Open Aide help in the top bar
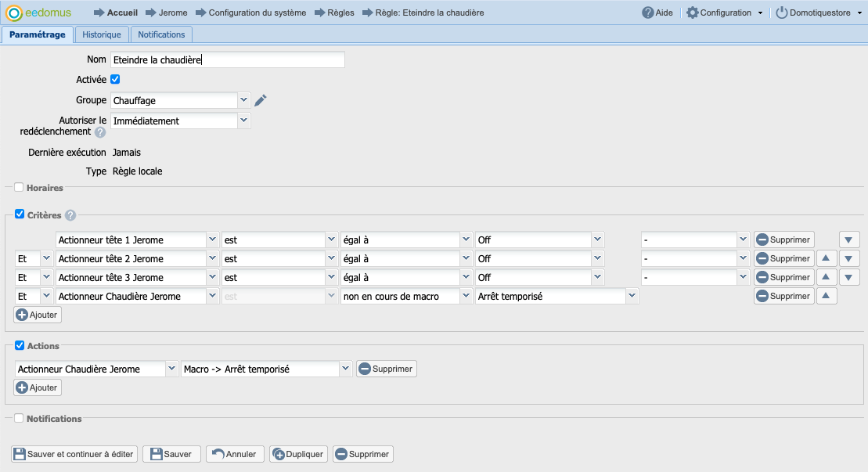The width and height of the screenshot is (868, 472). (x=657, y=13)
